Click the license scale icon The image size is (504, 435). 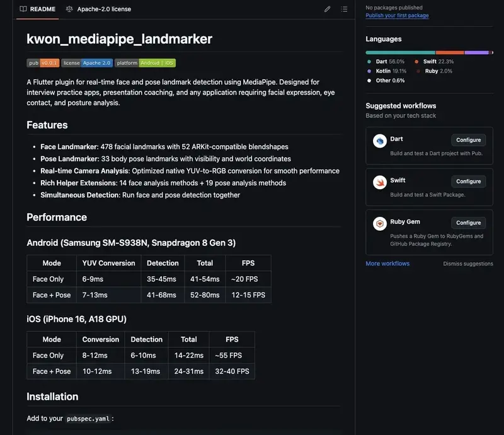click(x=69, y=9)
